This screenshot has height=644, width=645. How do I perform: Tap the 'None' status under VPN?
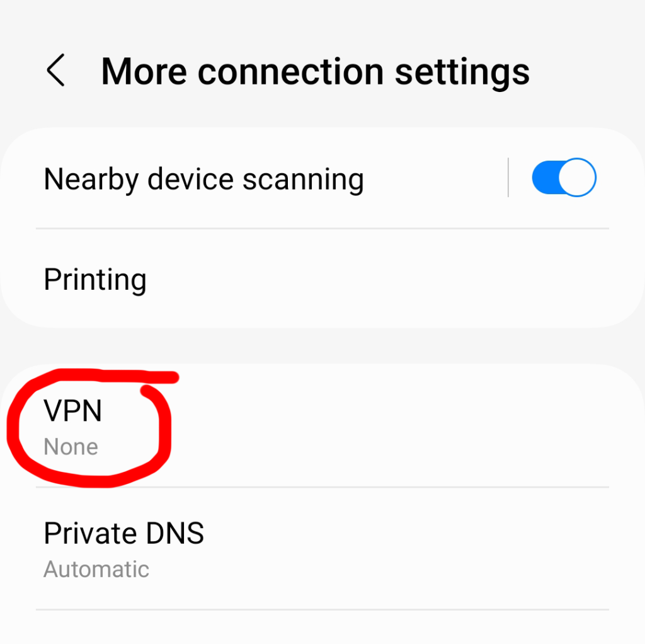pyautogui.click(x=71, y=447)
